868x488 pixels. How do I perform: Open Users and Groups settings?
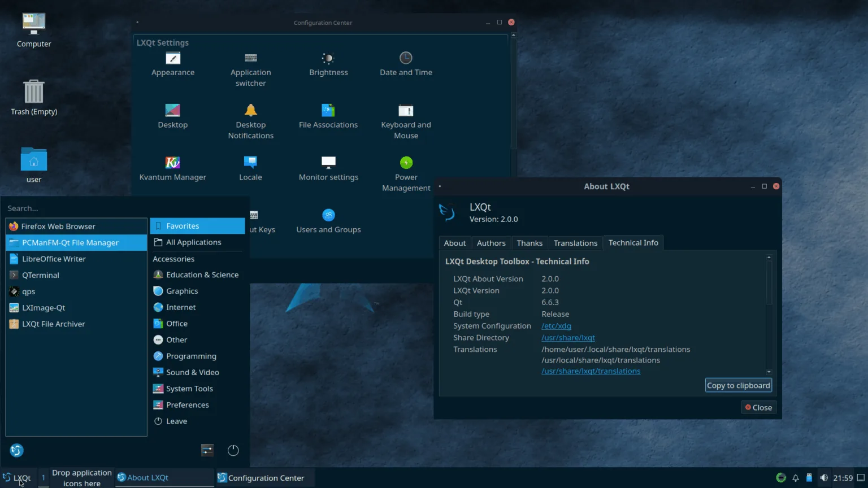pos(328,220)
